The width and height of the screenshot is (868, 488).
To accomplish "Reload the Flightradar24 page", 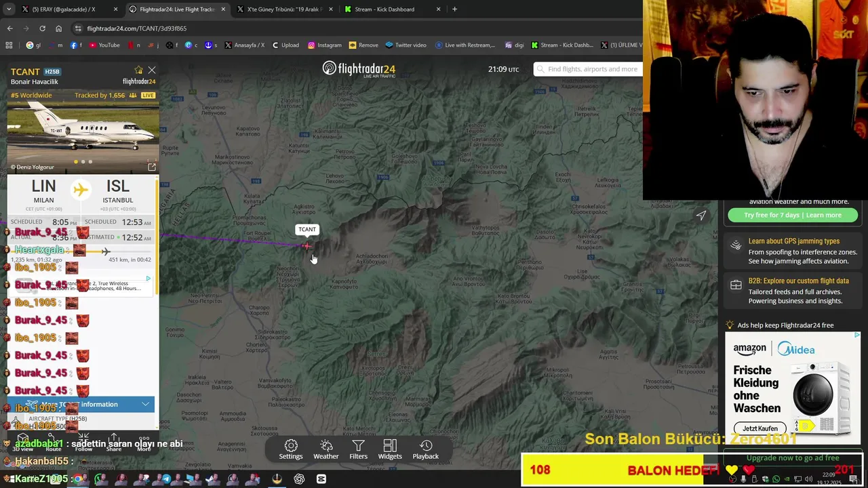I will point(42,28).
